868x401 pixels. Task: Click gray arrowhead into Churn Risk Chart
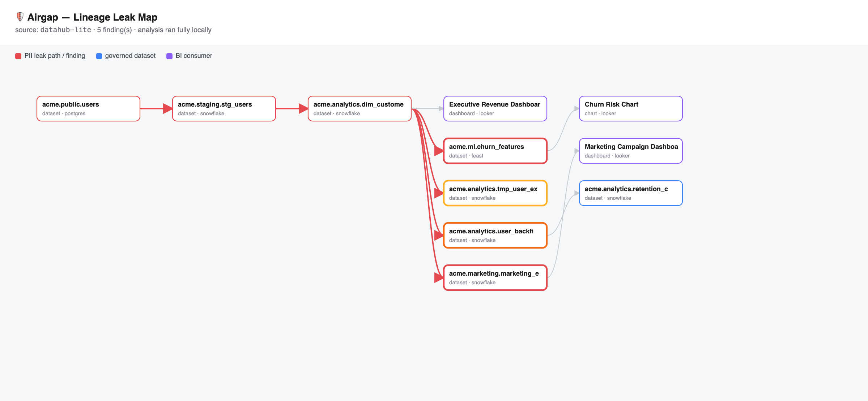tap(577, 108)
